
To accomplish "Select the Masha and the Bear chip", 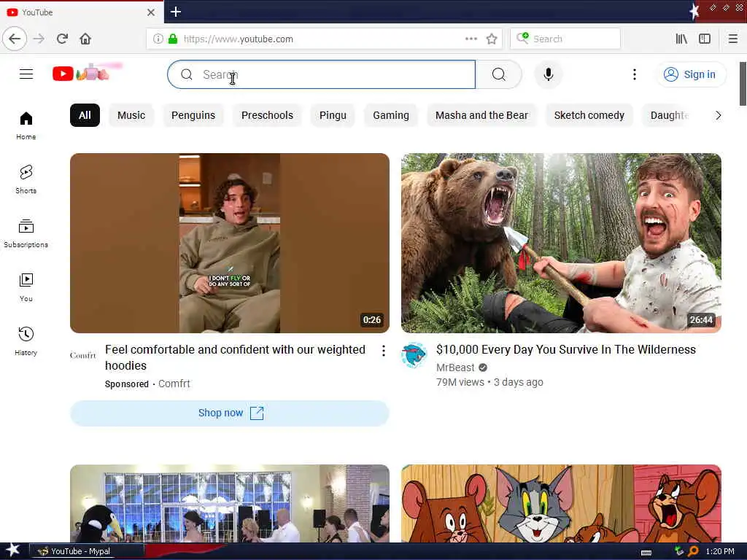I will tap(481, 115).
